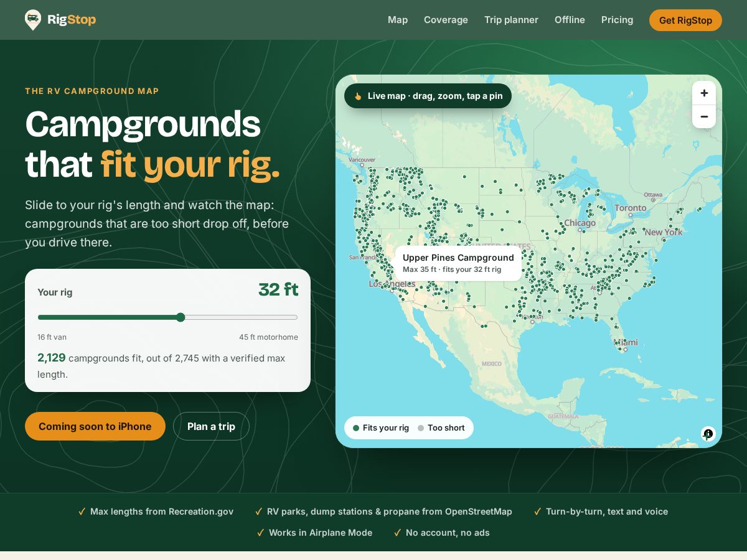Click the Upper Pines Campground popup title
Image resolution: width=747 pixels, height=560 pixels.
[458, 258]
